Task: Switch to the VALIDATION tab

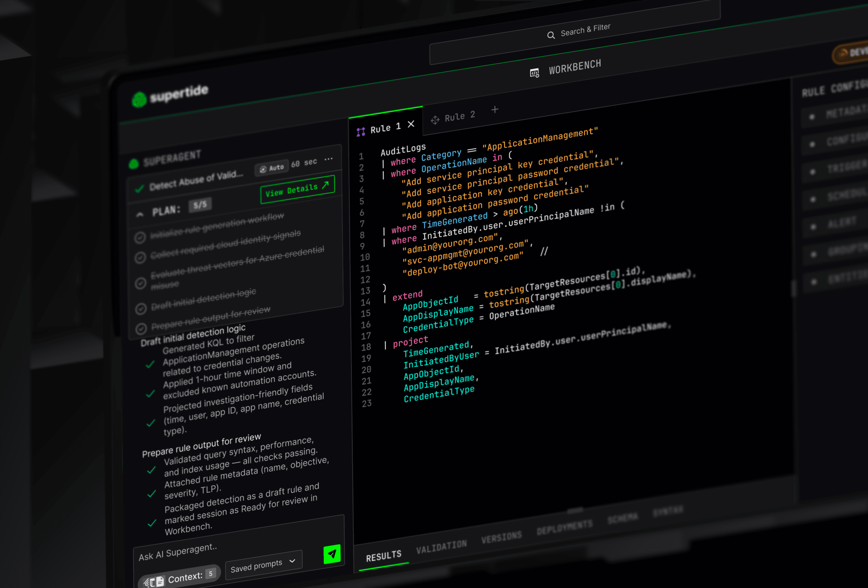Action: (442, 547)
